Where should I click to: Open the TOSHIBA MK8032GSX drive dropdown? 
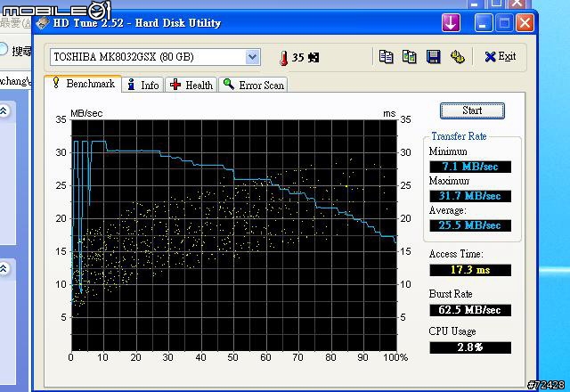tap(252, 57)
